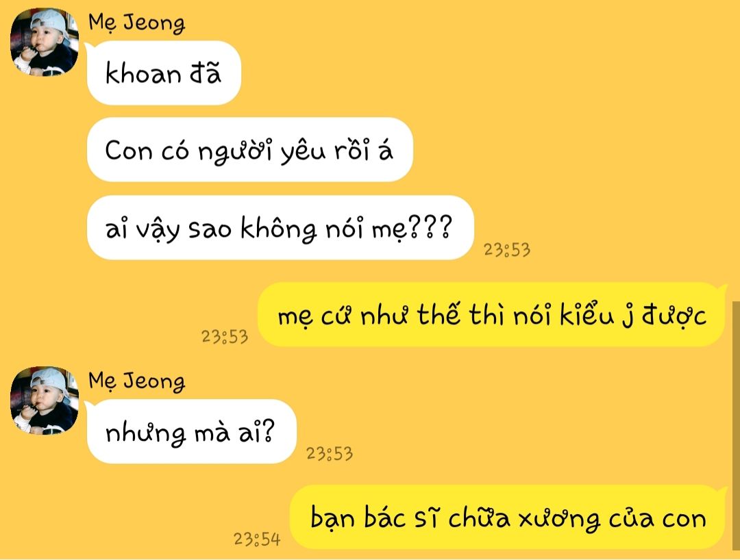The image size is (740, 560).
Task: Click empty yellow chat background between messages
Action: click(x=567, y=142)
